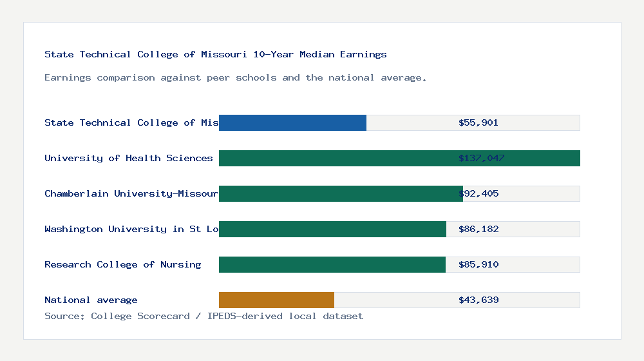Select the $137,047 value label
Image resolution: width=644 pixels, height=361 pixels.
coord(481,158)
